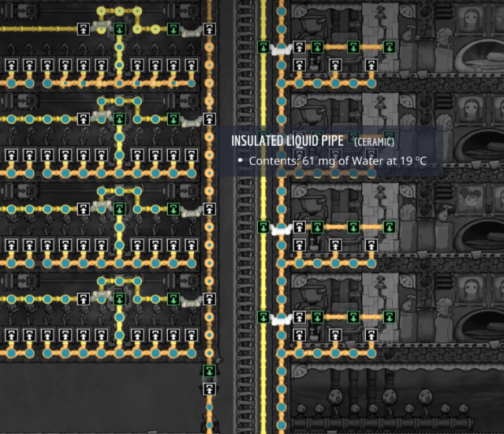Screen dimensions: 504x434
Task: Select the top-row liquid bridge touching the orange vertical pipe
Action: pyautogui.click(x=191, y=32)
